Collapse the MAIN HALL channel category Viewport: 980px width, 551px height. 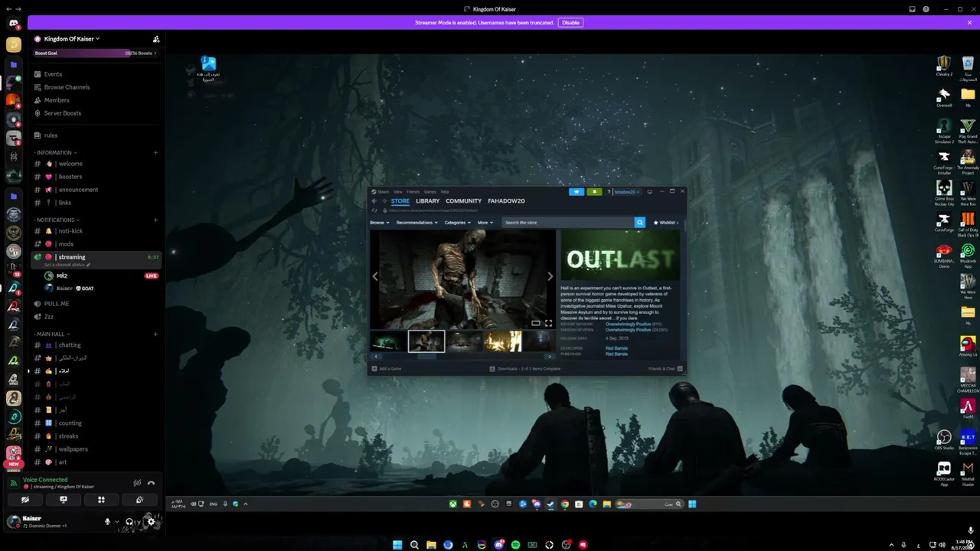(x=52, y=334)
